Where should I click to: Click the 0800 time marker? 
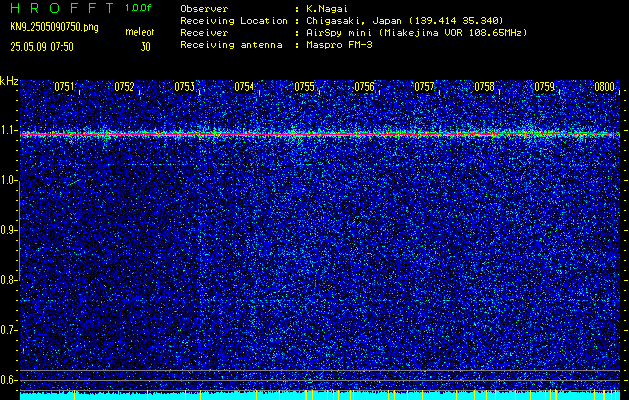pyautogui.click(x=605, y=87)
